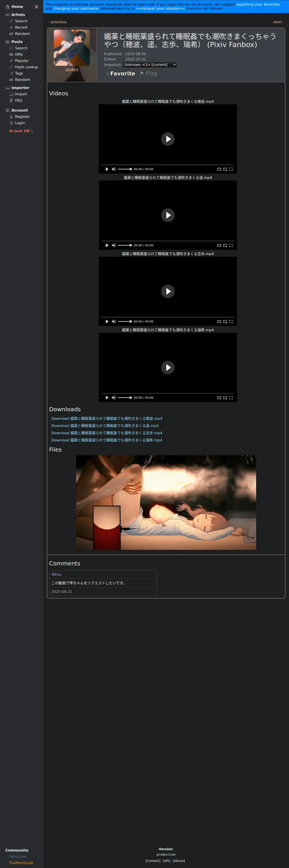
Task: Toggle picture-in-picture on 志歩.mp4 player
Action: tap(225, 322)
